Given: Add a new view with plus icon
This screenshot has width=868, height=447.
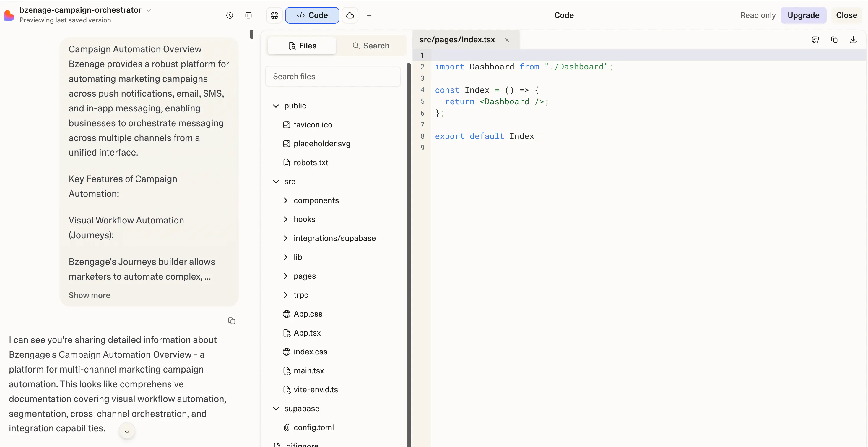Looking at the screenshot, I should click(x=369, y=15).
